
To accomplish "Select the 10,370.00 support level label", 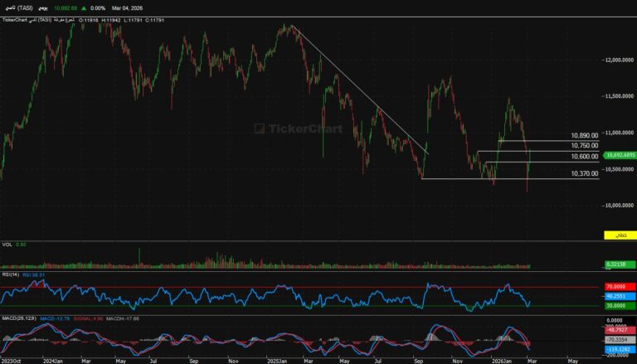I will (584, 173).
